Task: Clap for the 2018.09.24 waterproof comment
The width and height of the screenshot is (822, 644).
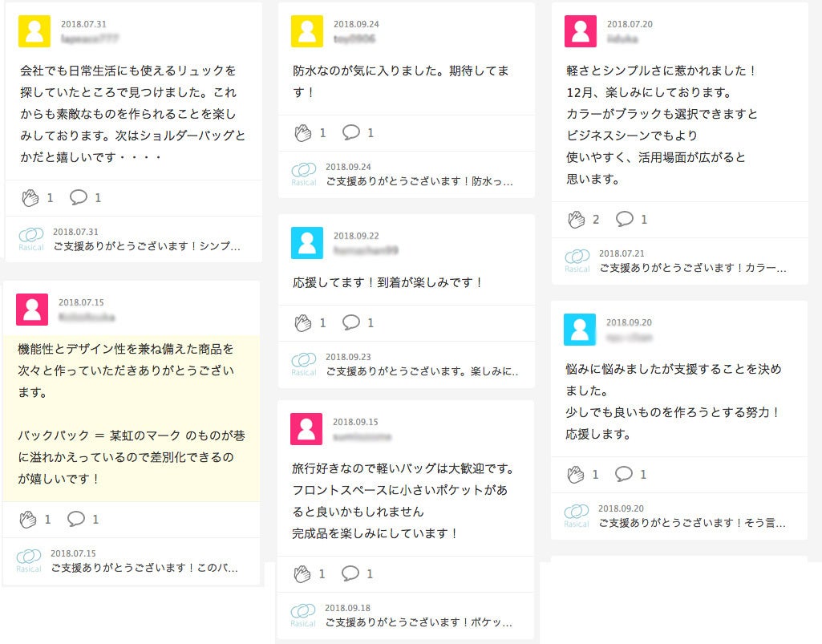Action: click(x=303, y=132)
